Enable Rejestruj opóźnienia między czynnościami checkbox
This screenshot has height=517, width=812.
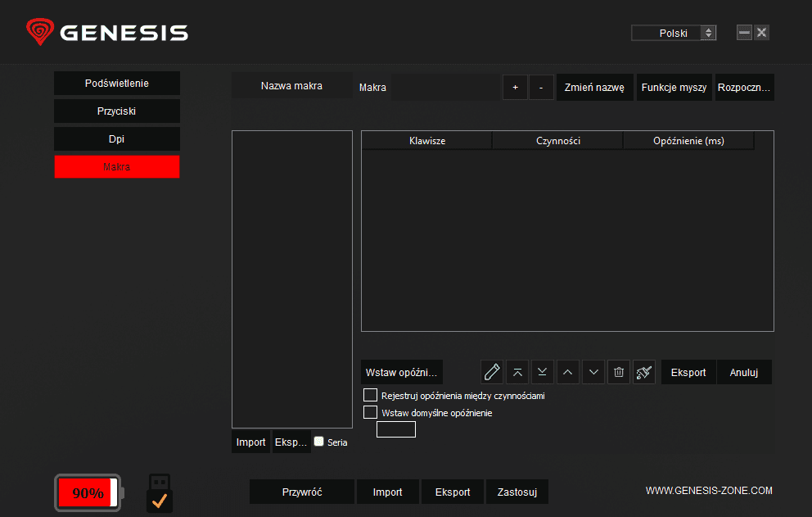370,395
